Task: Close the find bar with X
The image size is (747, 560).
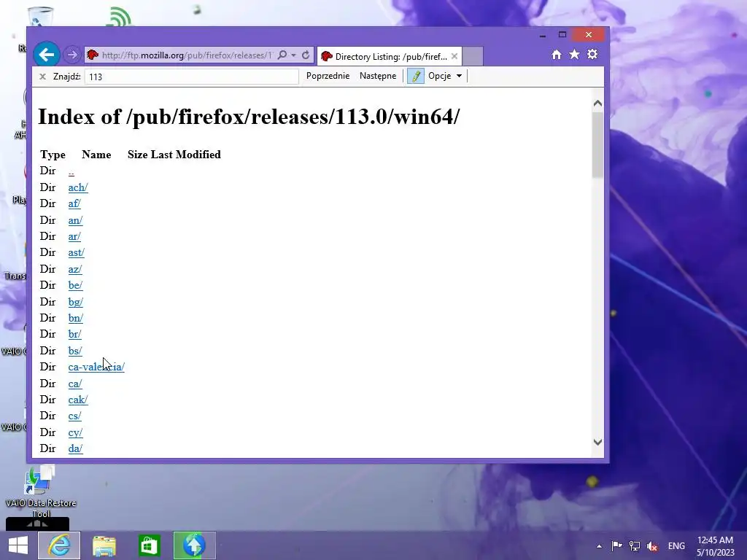Action: [42, 76]
